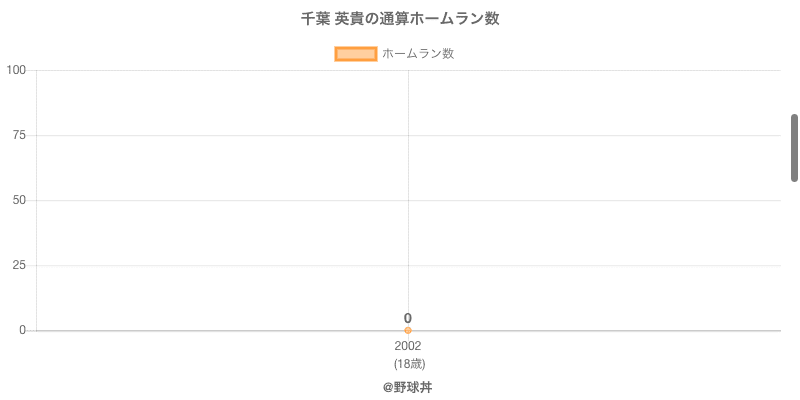Click the 50 y-axis tick label
Viewport: 800px width, 400px height.
point(19,200)
